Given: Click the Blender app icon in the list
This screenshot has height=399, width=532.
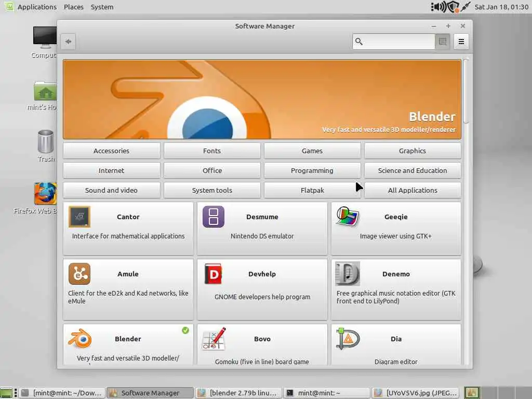Looking at the screenshot, I should (x=79, y=338).
